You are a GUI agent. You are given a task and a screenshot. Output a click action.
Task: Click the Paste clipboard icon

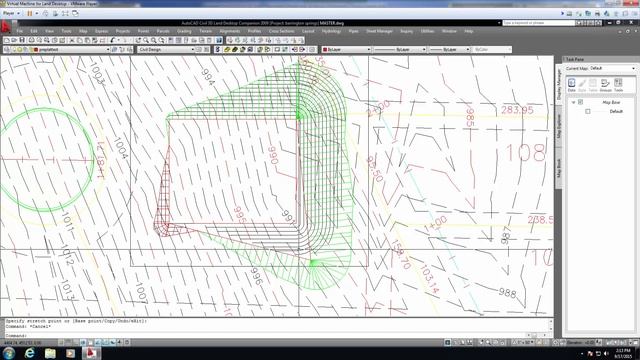click(87, 40)
